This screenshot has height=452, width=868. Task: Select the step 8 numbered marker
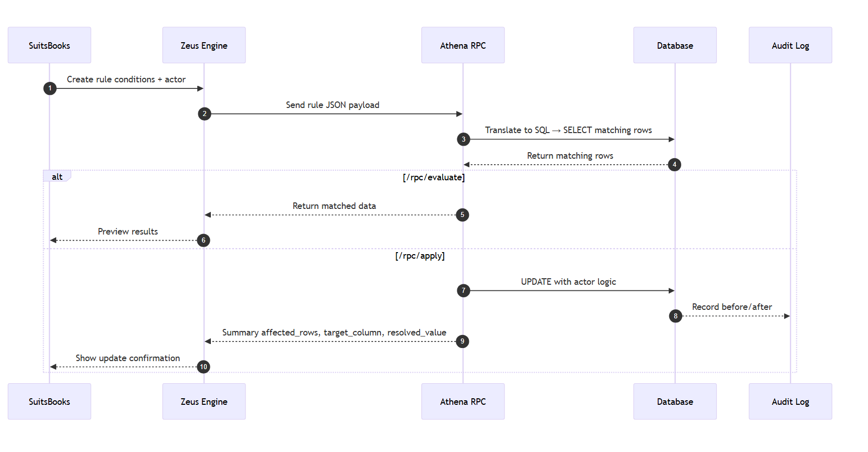[x=676, y=316]
